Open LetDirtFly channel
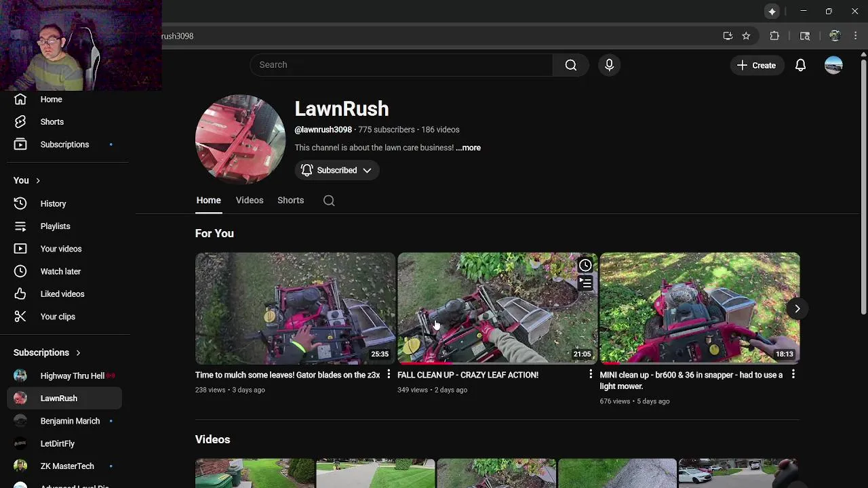The height and width of the screenshot is (488, 868). (x=64, y=443)
